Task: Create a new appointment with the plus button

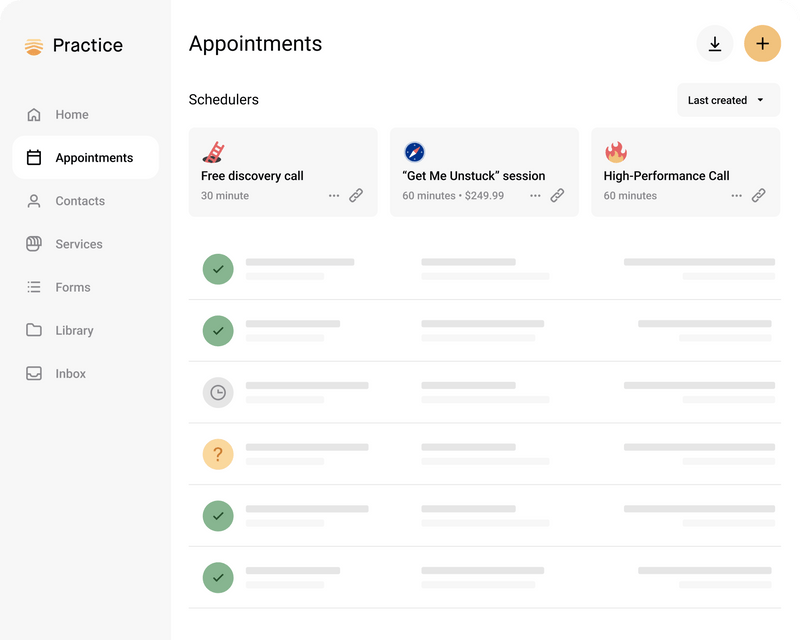Action: coord(762,44)
